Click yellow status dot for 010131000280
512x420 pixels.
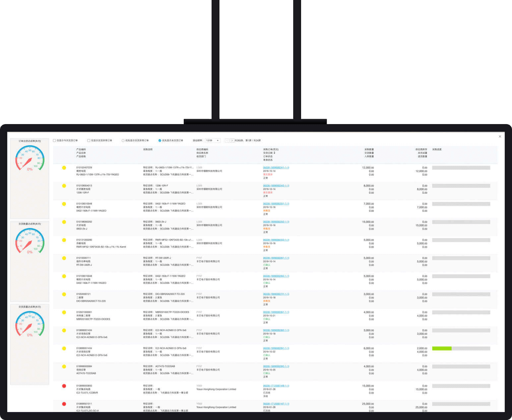[x=64, y=240]
